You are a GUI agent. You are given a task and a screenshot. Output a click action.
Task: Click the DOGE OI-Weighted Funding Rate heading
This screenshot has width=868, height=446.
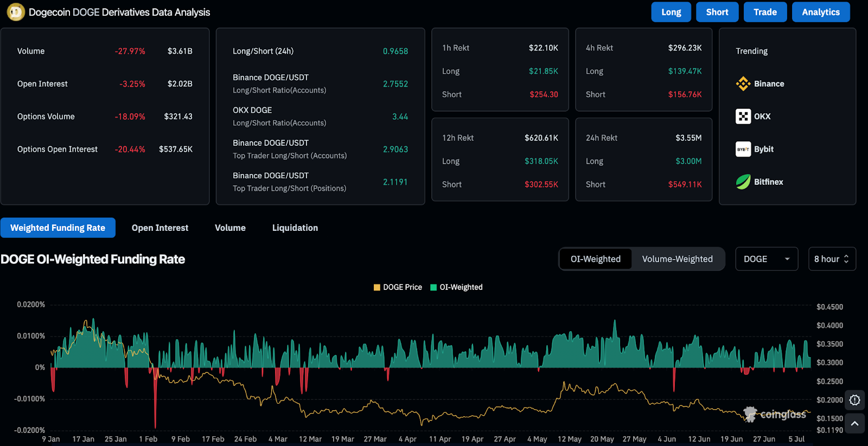(x=93, y=259)
